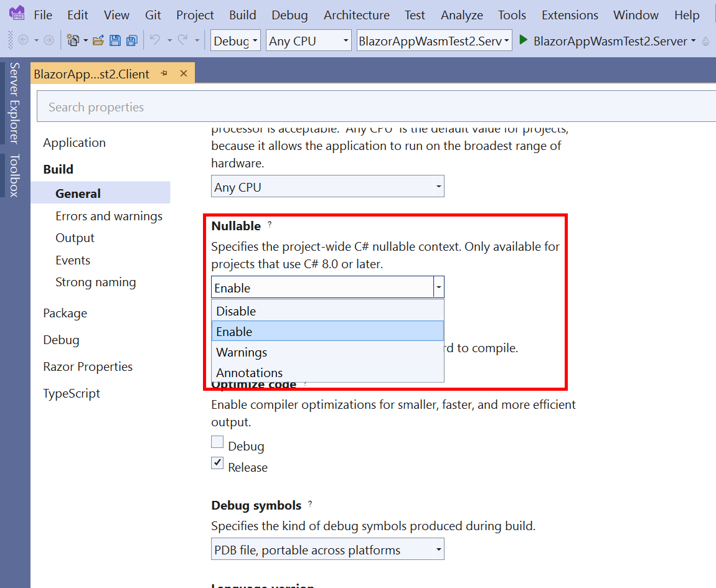
Task: Click the Visual Studio logo icon
Action: click(17, 13)
